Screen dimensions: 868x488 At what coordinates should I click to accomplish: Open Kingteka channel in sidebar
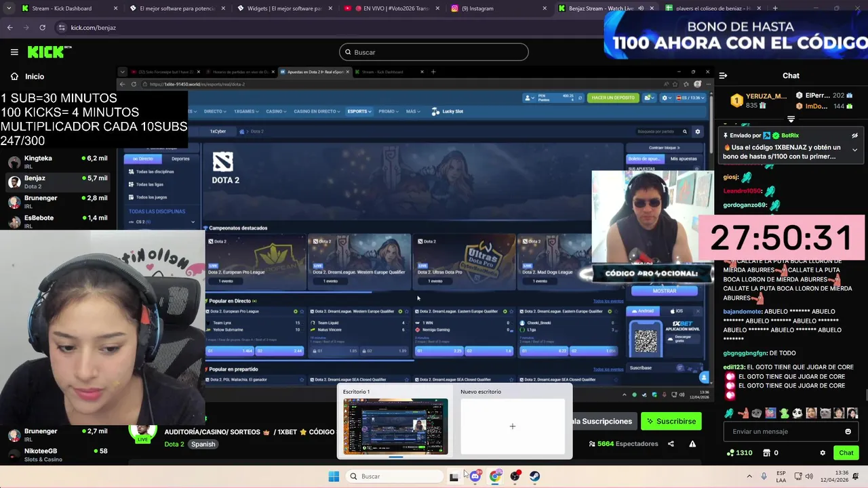click(x=58, y=163)
